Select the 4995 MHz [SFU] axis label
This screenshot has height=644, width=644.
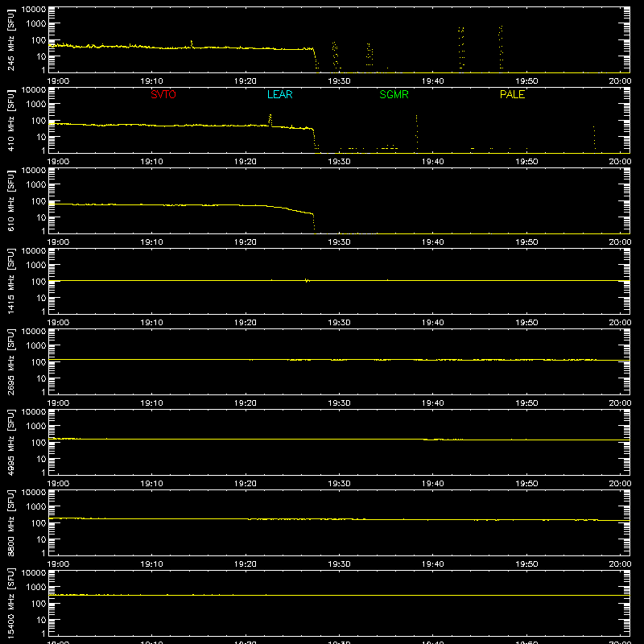[10, 443]
